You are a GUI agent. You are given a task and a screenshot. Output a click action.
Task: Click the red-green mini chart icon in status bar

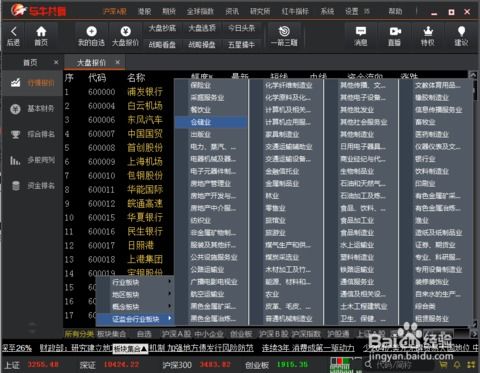(340, 365)
